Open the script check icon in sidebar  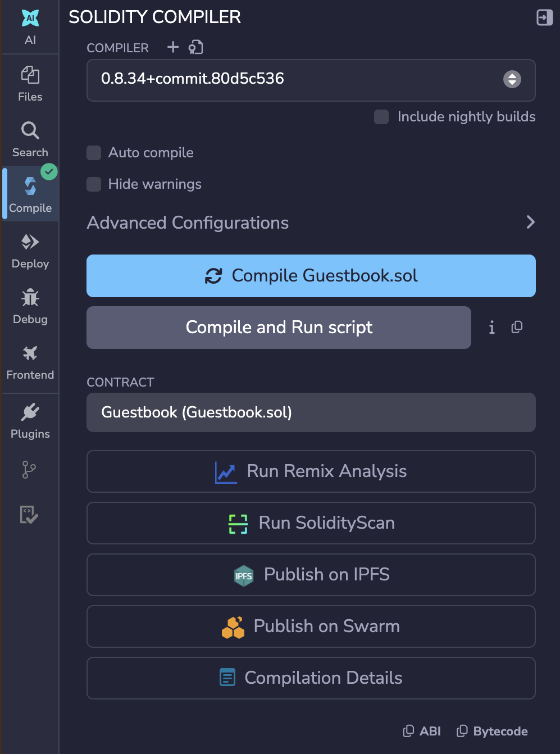point(29,515)
